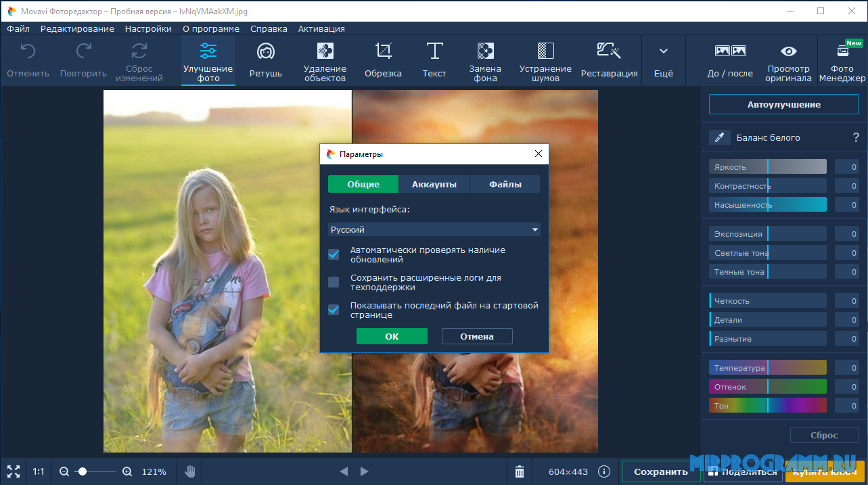Viewport: 868px width, 485px height.
Task: Click the Яркость slider
Action: click(768, 166)
